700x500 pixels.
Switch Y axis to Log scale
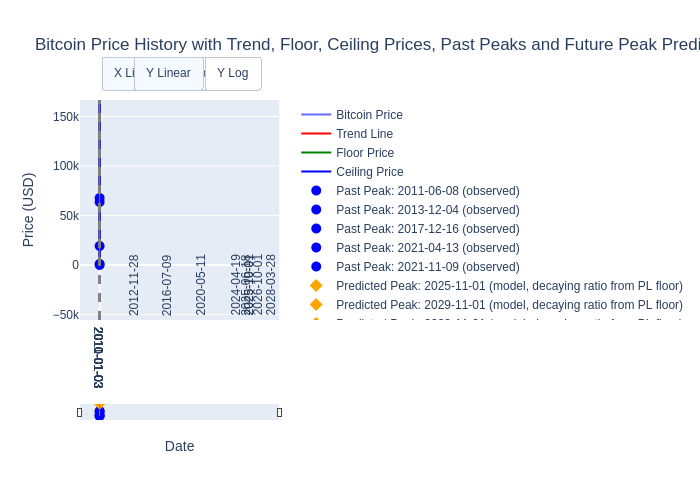pyautogui.click(x=233, y=73)
